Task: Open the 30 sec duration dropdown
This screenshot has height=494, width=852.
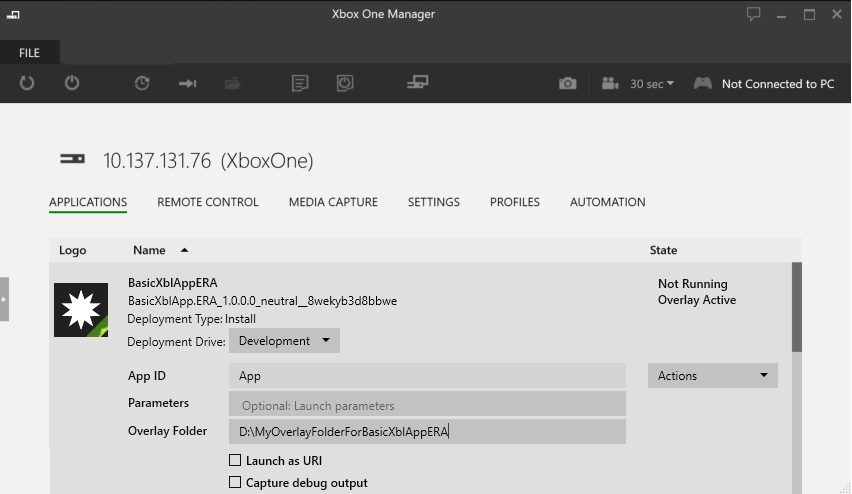Action: pyautogui.click(x=651, y=84)
